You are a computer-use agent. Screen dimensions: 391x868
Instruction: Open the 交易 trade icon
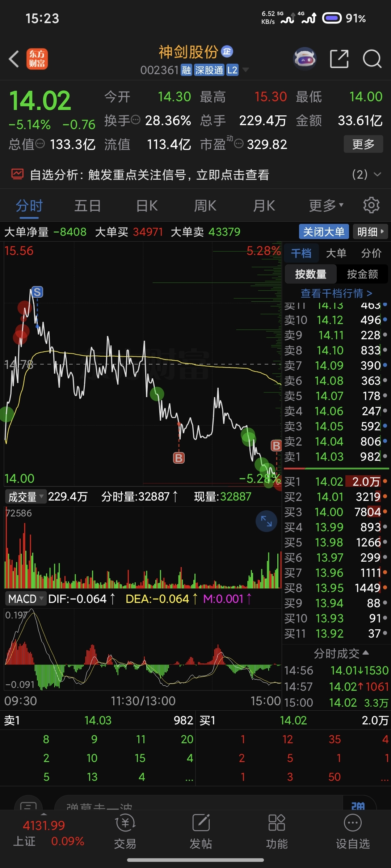tap(125, 832)
